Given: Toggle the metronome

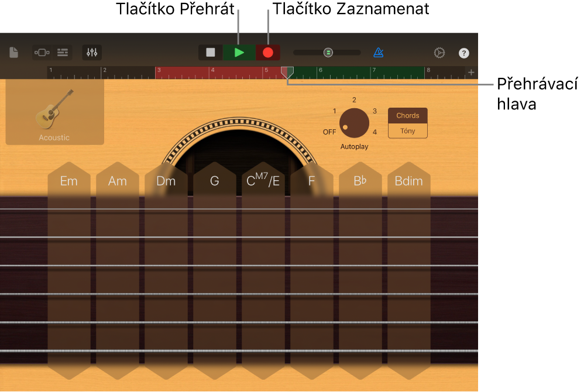Looking at the screenshot, I should click(x=379, y=53).
